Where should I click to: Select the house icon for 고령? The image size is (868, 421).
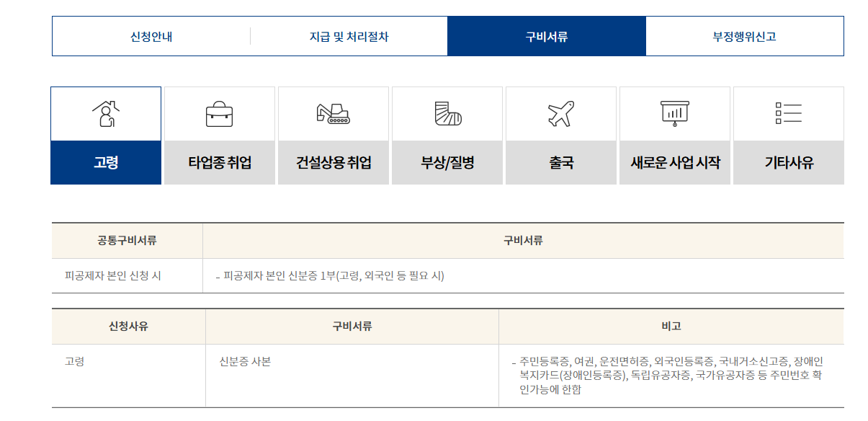[x=105, y=113]
